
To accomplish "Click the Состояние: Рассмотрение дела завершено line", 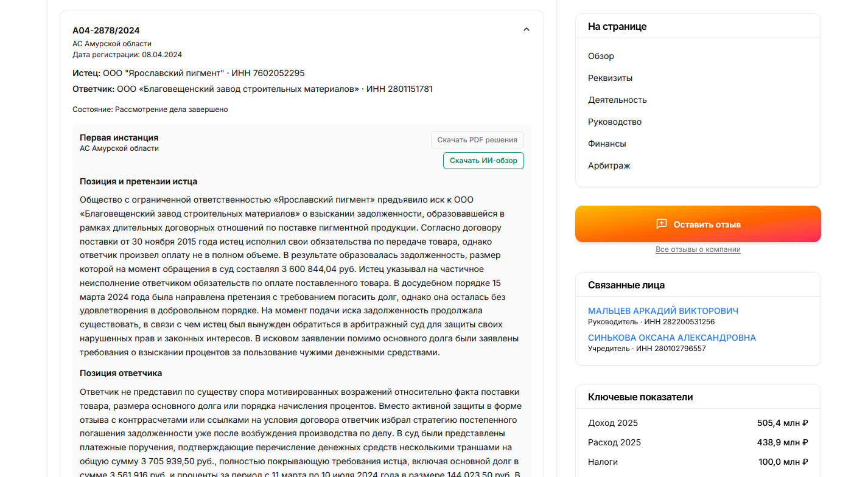I will 150,110.
